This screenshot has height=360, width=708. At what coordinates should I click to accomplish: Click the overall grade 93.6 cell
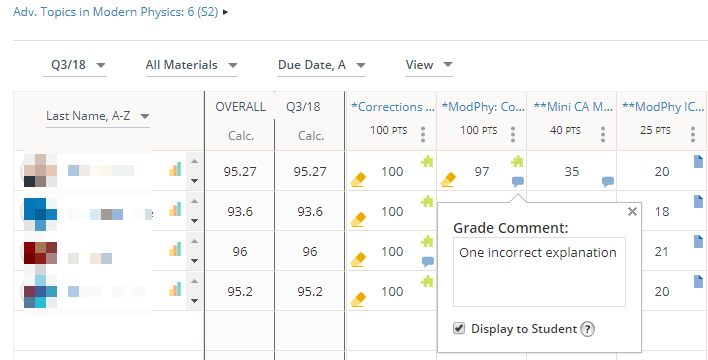[x=240, y=211]
